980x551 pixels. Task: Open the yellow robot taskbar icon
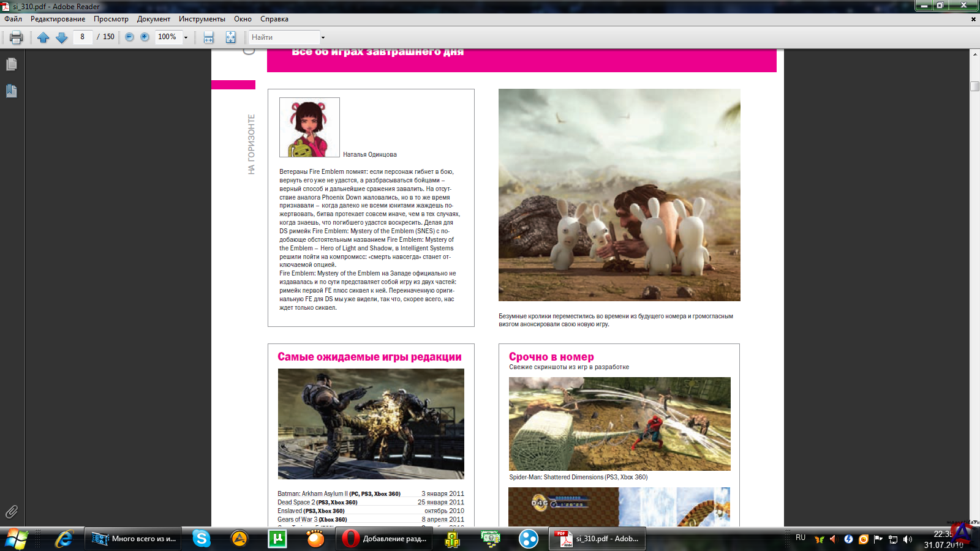[452, 539]
